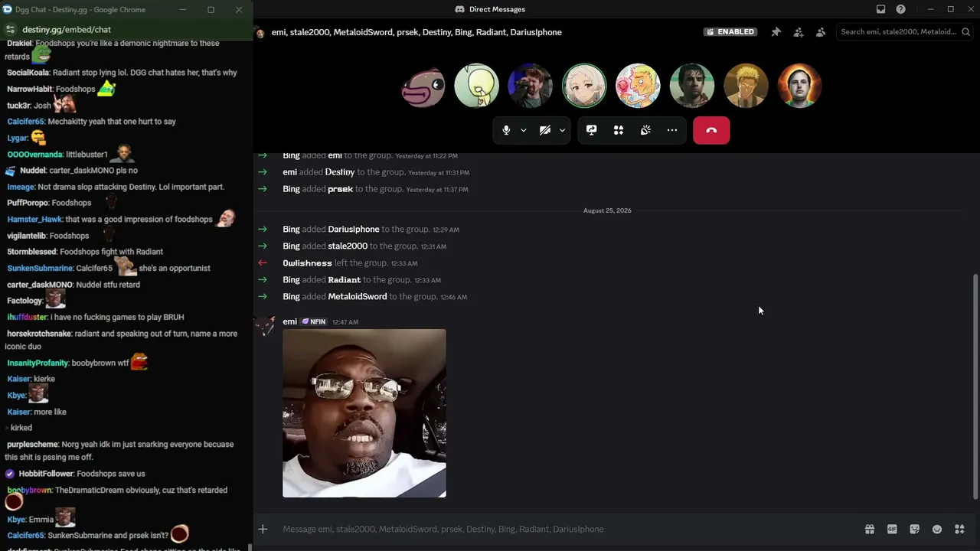Screen dimensions: 980x551
Task: Click username horsekrotchsnake in Dgg chat
Action: (x=39, y=334)
